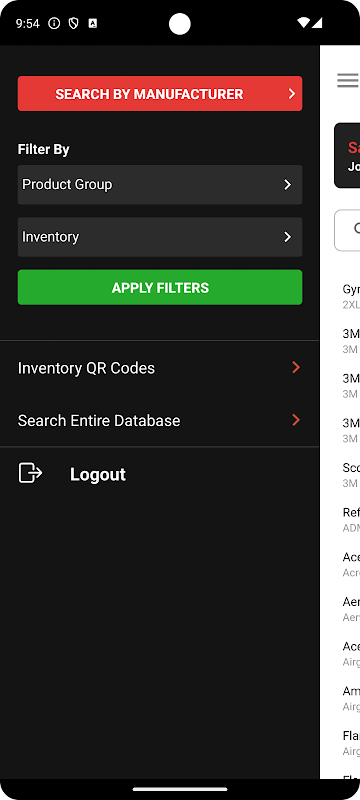Expand the Product Group filter
The width and height of the screenshot is (360, 800).
coord(160,185)
